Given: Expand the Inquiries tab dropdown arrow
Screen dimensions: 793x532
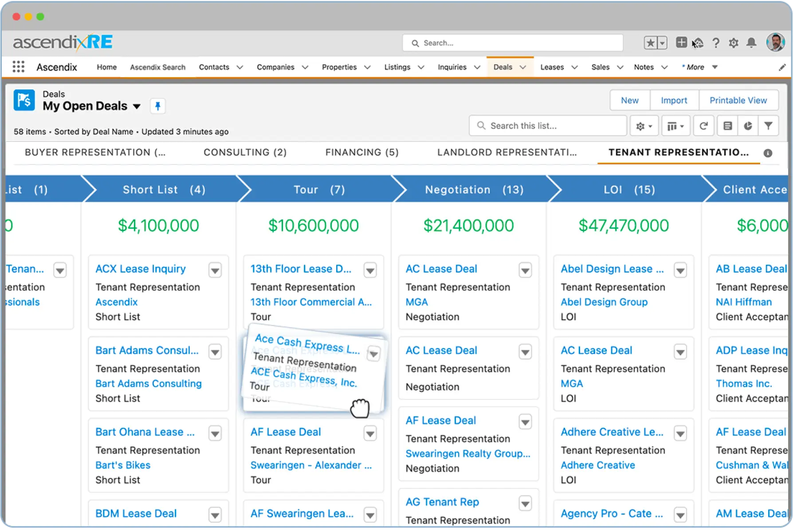Looking at the screenshot, I should click(x=477, y=67).
